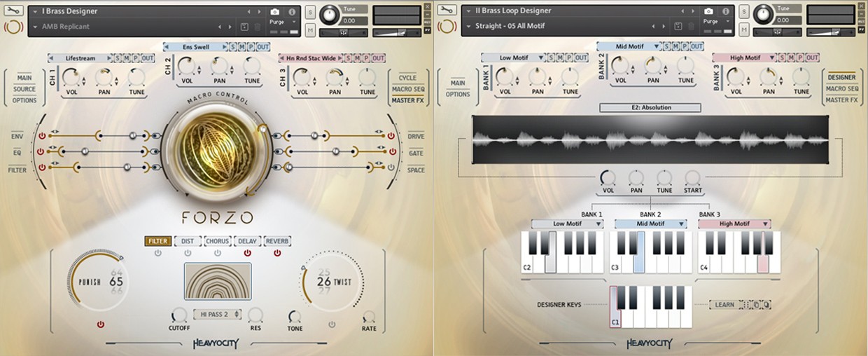This screenshot has height=356, width=868.
Task: Save AMB Replicant preset with disk icon
Action: tap(244, 27)
